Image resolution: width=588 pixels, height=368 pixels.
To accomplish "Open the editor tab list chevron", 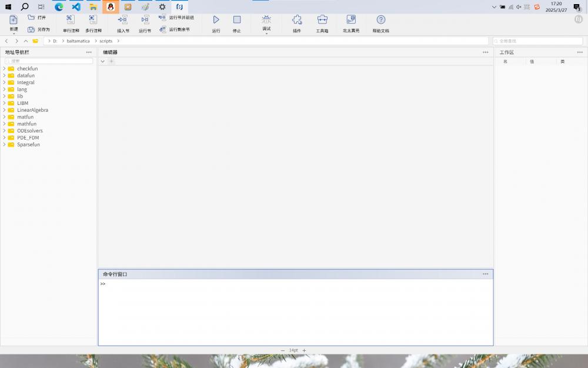I will pos(103,61).
